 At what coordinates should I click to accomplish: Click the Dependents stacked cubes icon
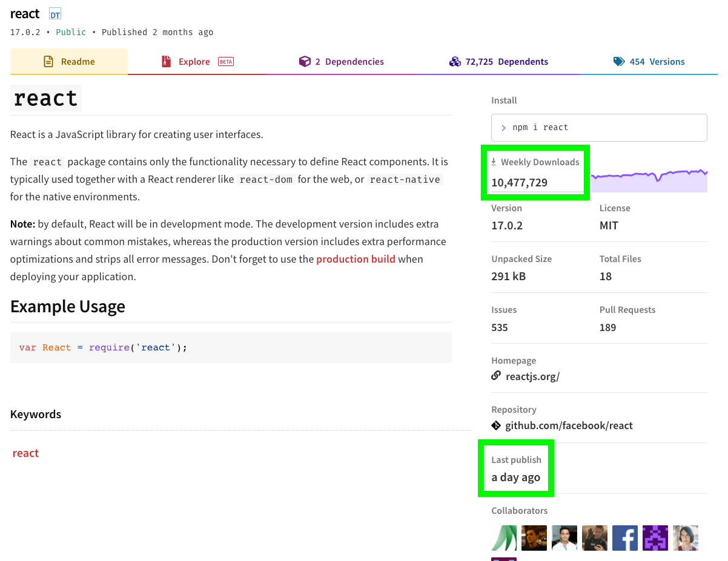[x=455, y=62]
